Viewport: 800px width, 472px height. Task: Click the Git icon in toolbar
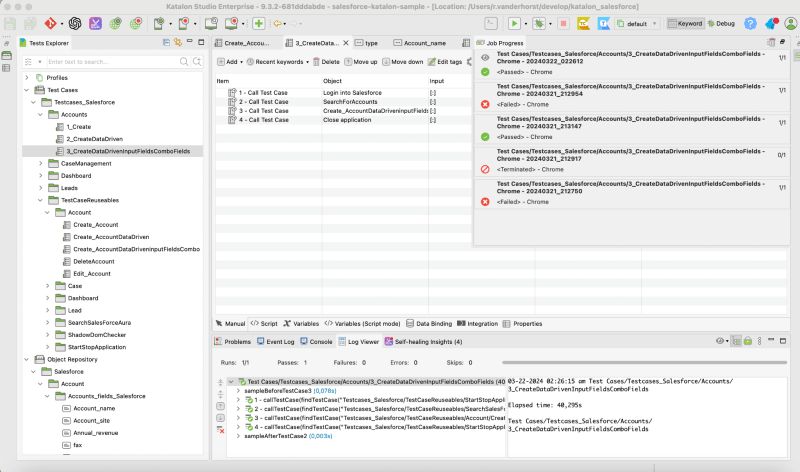(x=51, y=23)
